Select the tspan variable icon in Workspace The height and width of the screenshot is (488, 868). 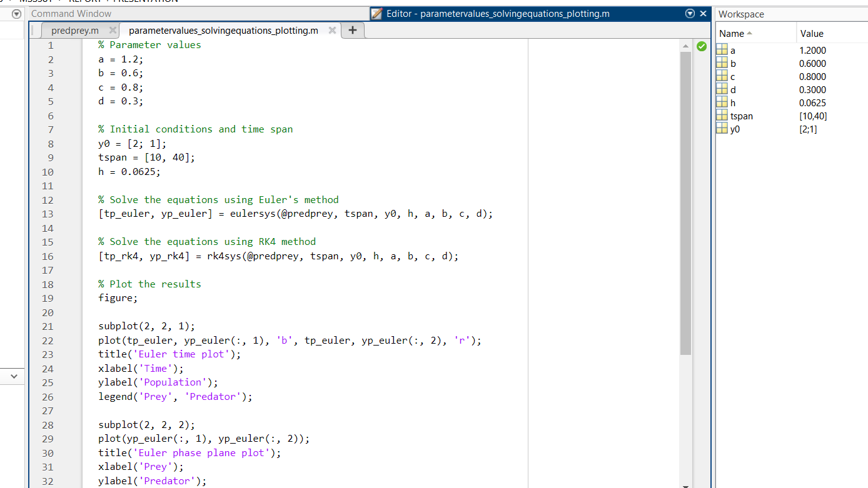722,116
